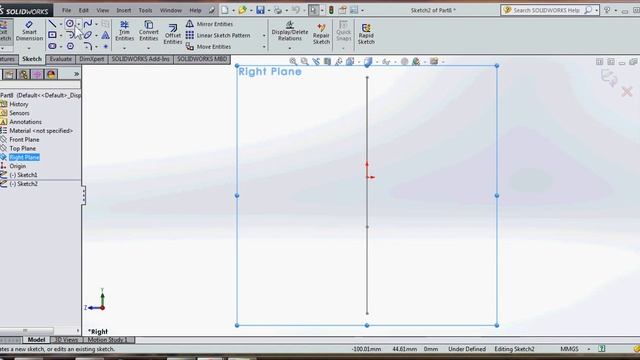Open the Convert Entities dropdown arrow
The height and width of the screenshot is (360, 640).
tap(149, 48)
